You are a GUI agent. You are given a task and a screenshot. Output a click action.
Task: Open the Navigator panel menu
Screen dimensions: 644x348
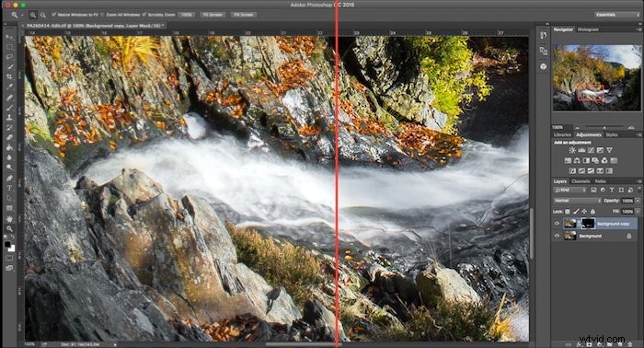tap(638, 29)
